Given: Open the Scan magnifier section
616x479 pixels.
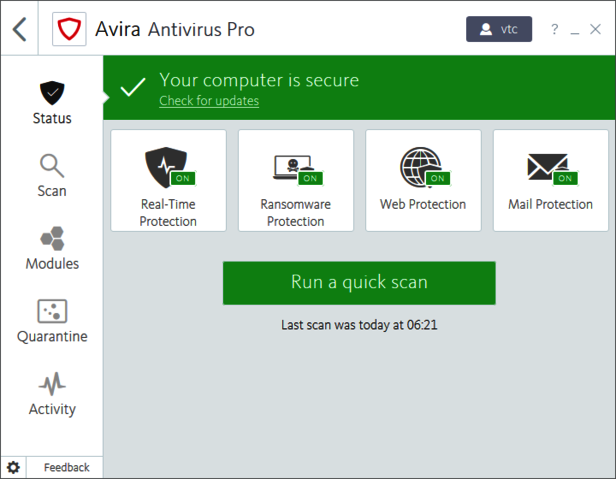Looking at the screenshot, I should click(x=52, y=175).
